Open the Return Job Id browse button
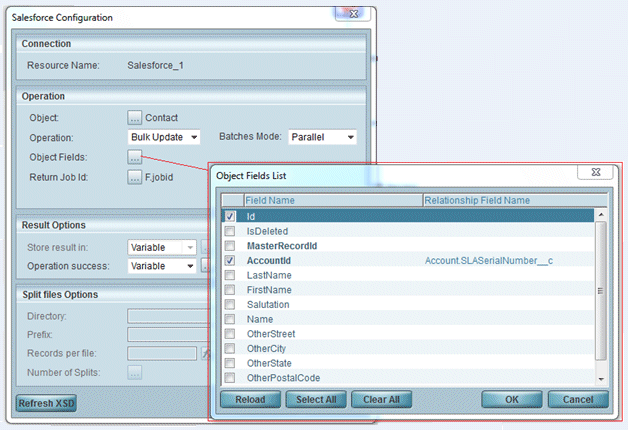 pos(135,177)
